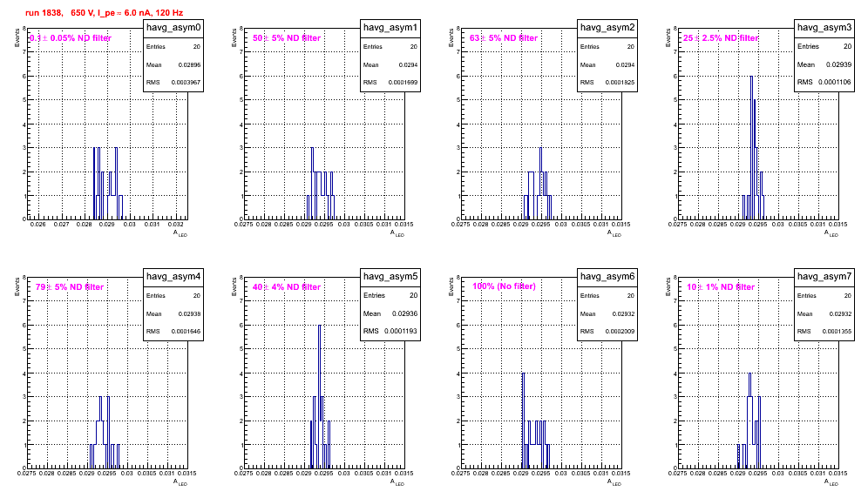Click the 25 ± 2.5% ND filter label
Screen dimensions: 868x498
pyautogui.click(x=721, y=38)
